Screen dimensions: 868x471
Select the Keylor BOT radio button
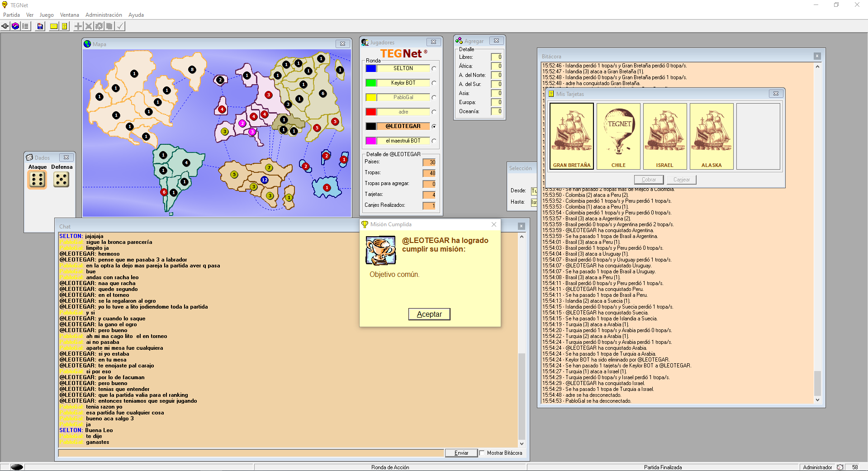434,83
